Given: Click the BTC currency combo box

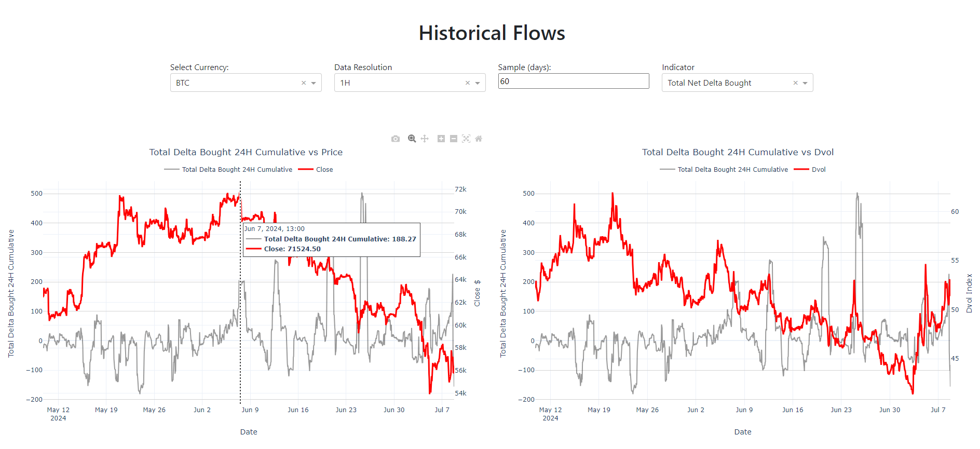Looking at the screenshot, I should coord(246,83).
